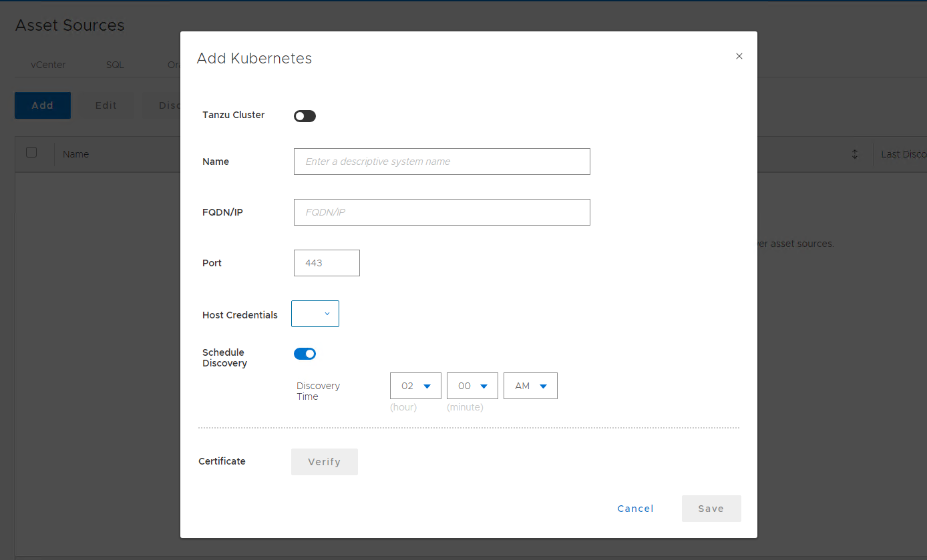Screen dimensions: 927x560
Task: Switch to the SQL tab
Action: [x=115, y=65]
